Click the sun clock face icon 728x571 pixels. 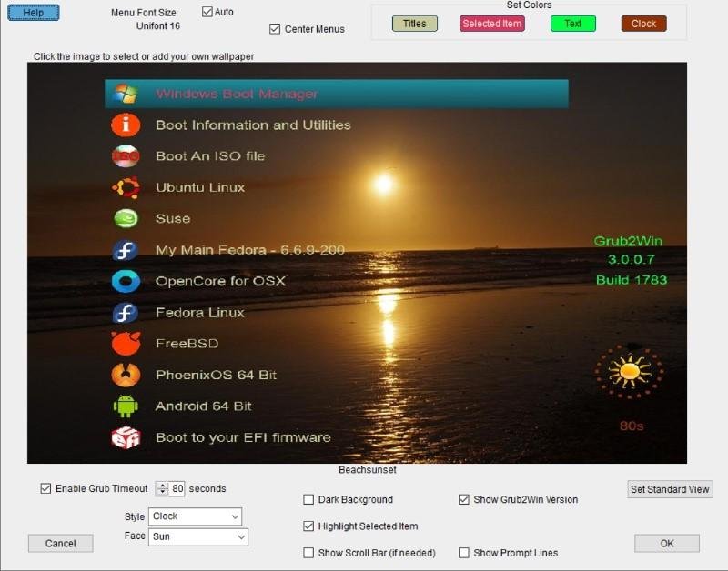click(x=630, y=372)
